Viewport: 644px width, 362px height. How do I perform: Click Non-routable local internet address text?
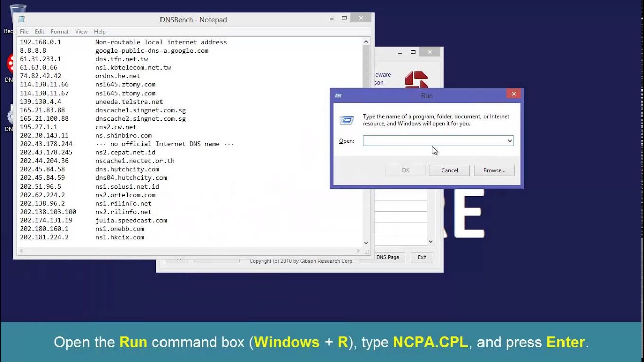[161, 42]
